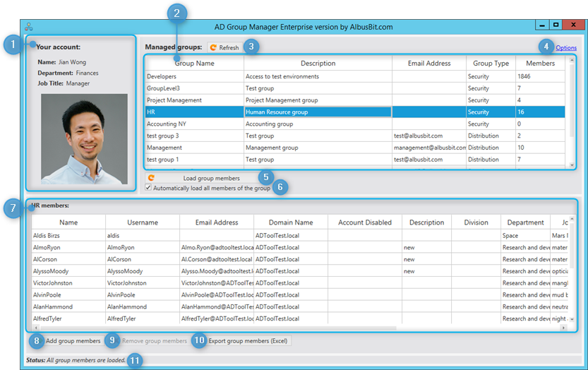Sort members by Domain Name header

coord(291,222)
